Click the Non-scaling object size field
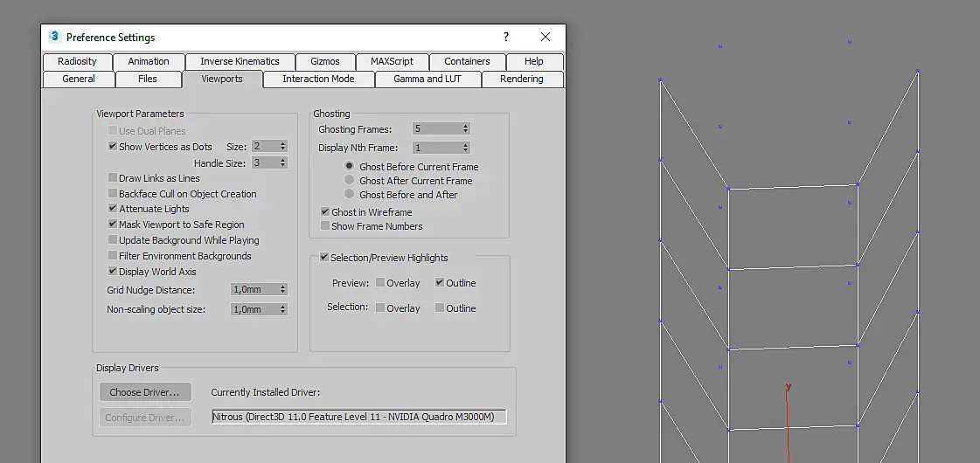The width and height of the screenshot is (980, 463). 254,309
